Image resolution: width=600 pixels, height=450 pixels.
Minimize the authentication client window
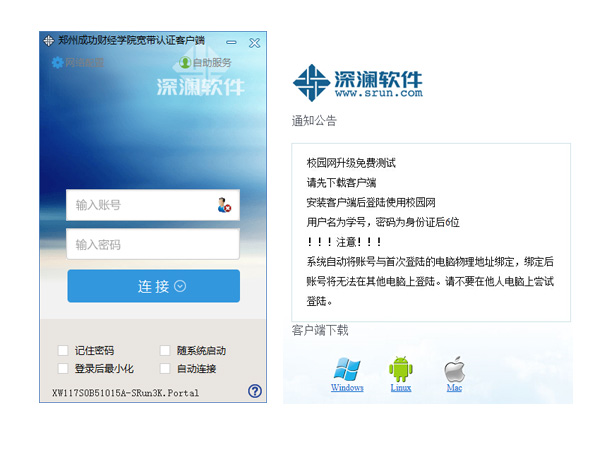pos(231,42)
